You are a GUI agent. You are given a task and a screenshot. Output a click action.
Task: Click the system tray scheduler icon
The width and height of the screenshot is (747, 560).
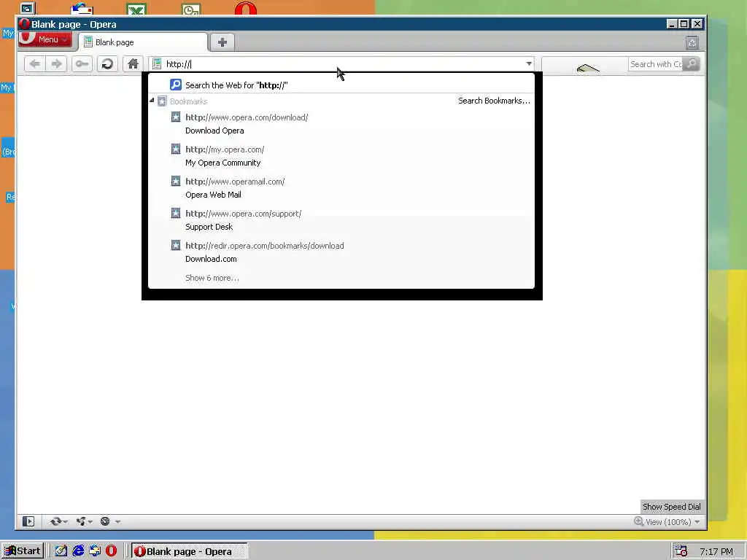point(681,551)
